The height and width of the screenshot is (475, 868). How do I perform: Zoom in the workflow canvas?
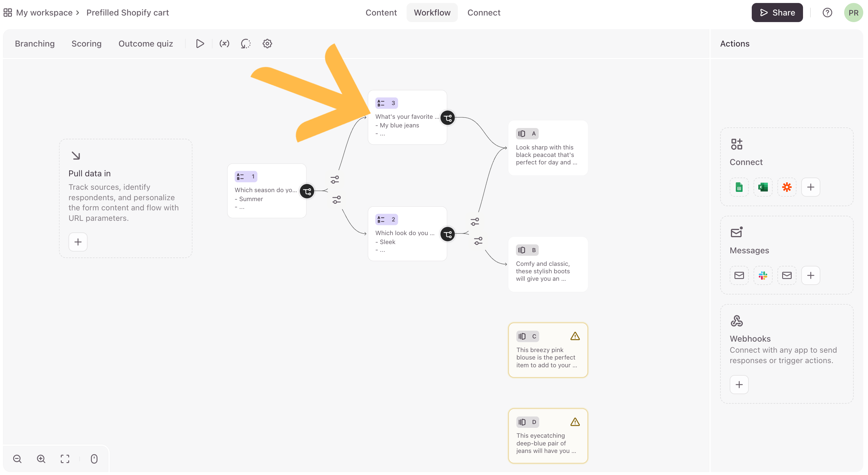point(41,459)
